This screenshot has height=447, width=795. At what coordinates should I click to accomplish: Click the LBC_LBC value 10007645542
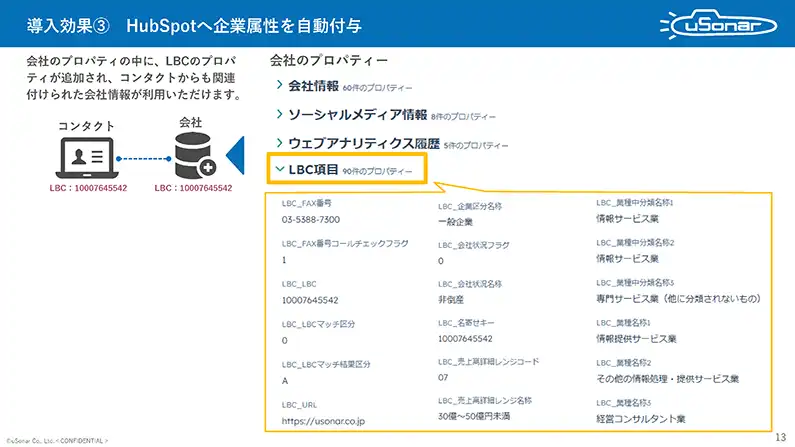coord(310,300)
